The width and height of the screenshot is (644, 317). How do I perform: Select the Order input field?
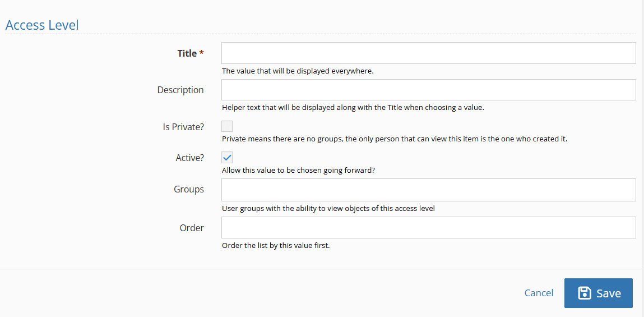[429, 228]
